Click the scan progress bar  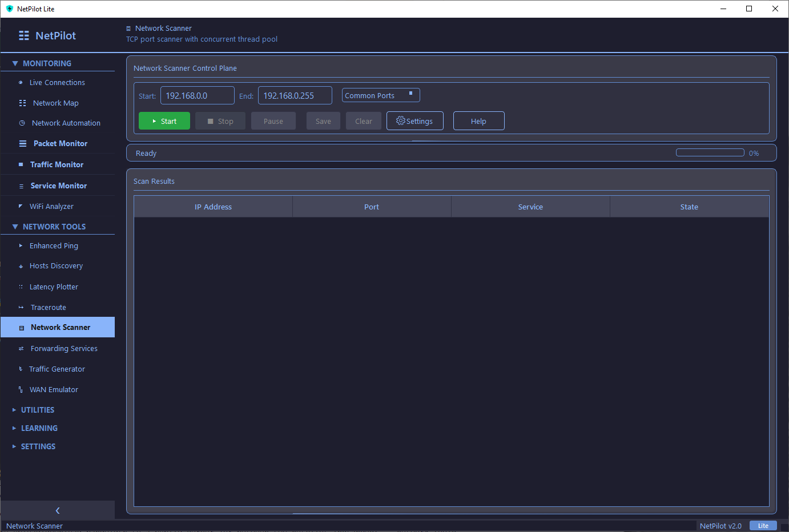click(710, 152)
